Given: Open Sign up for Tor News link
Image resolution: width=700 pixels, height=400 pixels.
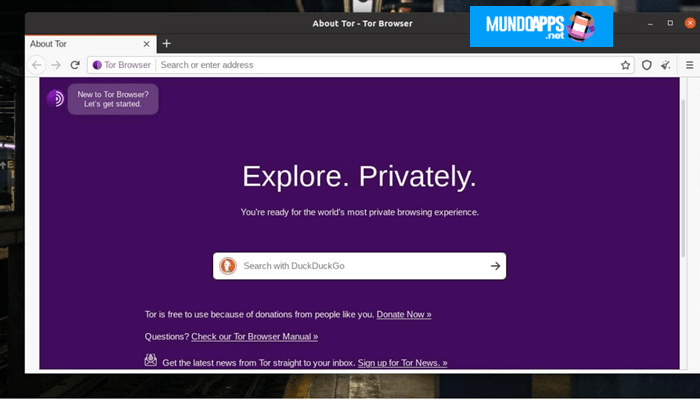Looking at the screenshot, I should [402, 363].
